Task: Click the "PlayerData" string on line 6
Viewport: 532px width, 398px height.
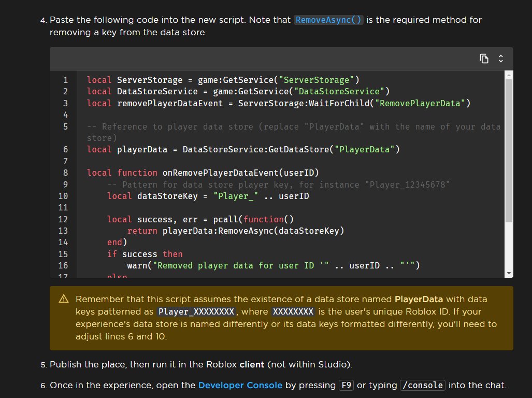Action: click(x=364, y=150)
